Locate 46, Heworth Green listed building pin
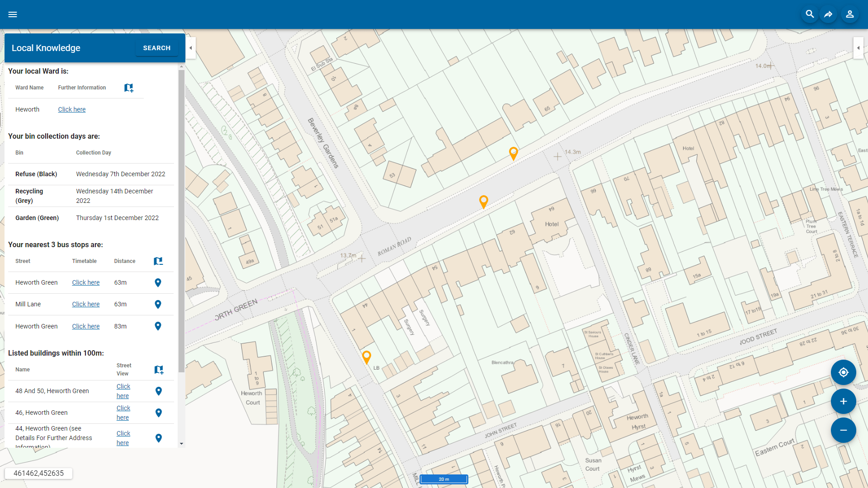This screenshot has height=488, width=868. (x=158, y=413)
